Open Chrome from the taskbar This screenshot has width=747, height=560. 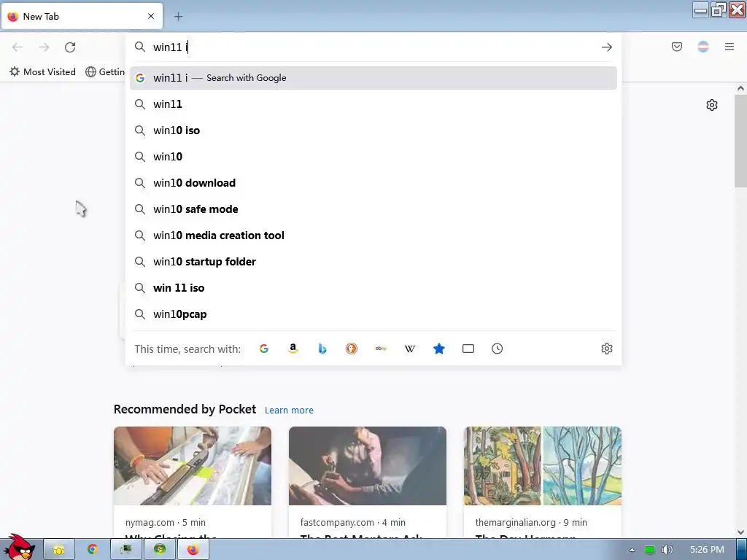pos(93,550)
